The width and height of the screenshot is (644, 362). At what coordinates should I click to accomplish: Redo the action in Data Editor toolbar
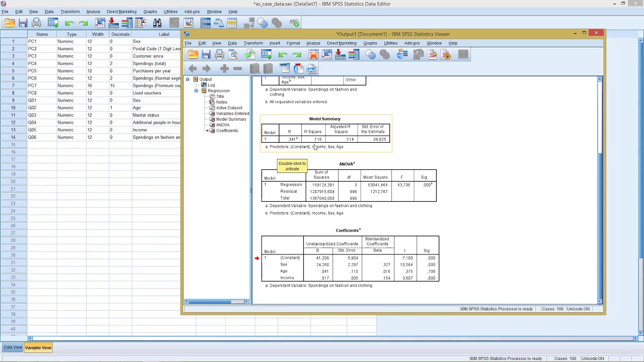83,23
